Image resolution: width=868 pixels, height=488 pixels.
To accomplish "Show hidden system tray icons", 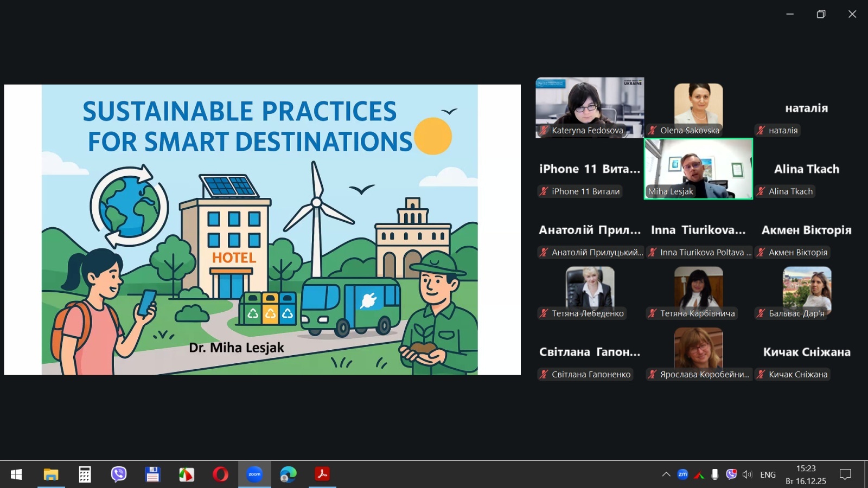I will click(666, 474).
